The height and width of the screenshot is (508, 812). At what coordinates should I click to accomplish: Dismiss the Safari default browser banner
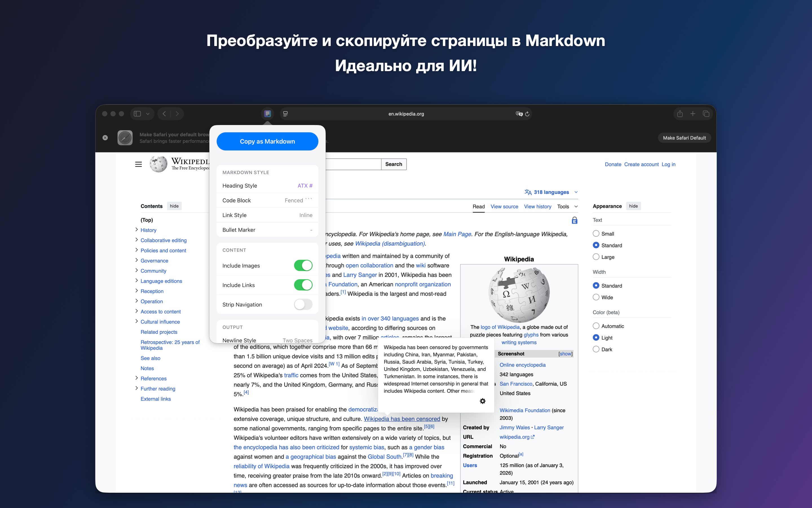(x=105, y=138)
